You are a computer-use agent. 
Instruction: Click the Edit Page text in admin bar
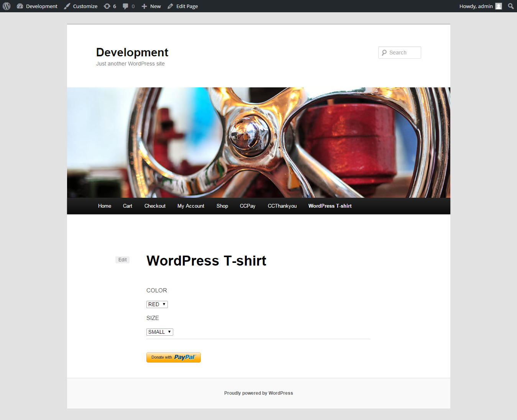(187, 6)
